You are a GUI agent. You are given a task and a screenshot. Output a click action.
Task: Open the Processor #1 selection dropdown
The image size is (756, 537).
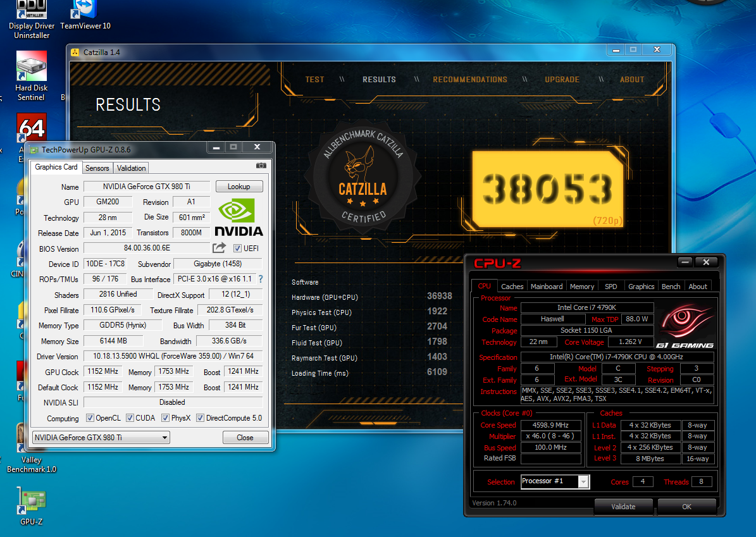[555, 481]
